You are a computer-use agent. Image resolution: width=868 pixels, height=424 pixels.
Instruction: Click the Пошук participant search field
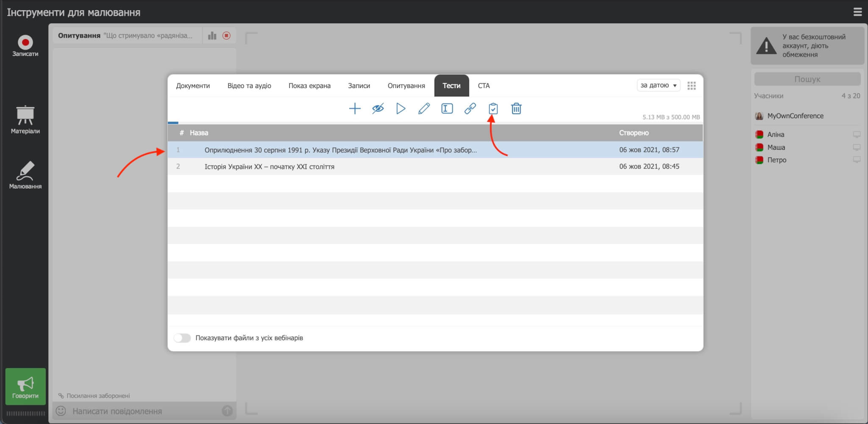tap(807, 79)
